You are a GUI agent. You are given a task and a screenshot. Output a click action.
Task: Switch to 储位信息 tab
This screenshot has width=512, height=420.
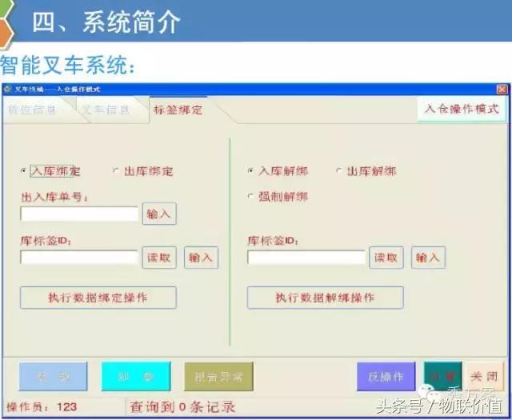(34, 110)
